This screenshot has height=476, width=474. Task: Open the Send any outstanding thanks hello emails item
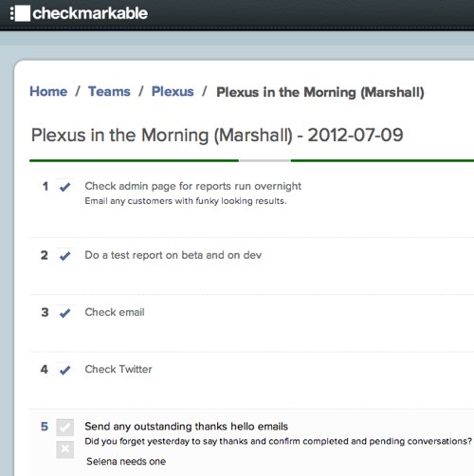coord(187,427)
